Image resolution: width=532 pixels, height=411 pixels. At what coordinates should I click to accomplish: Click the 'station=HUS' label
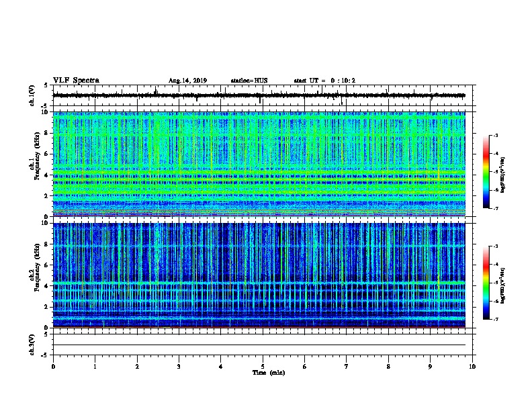[x=249, y=81]
